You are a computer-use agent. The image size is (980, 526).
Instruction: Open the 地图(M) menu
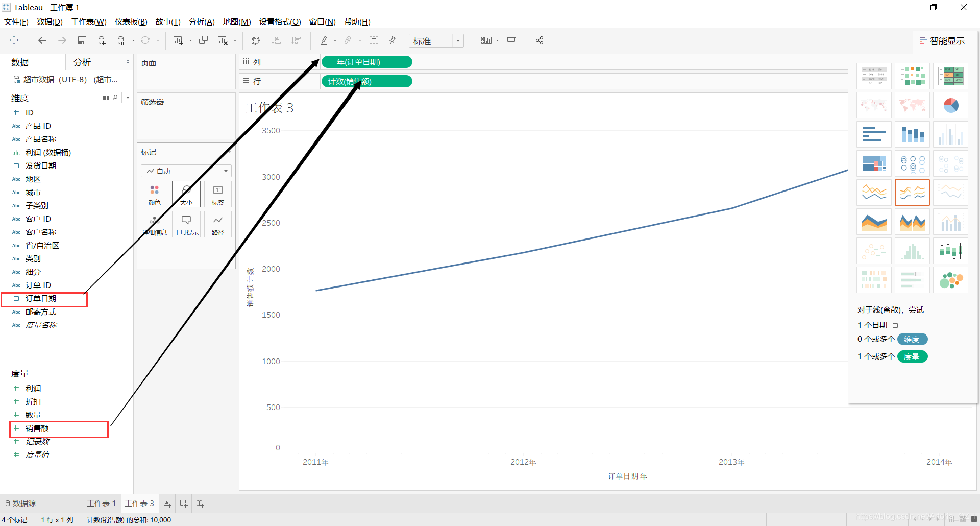click(237, 21)
